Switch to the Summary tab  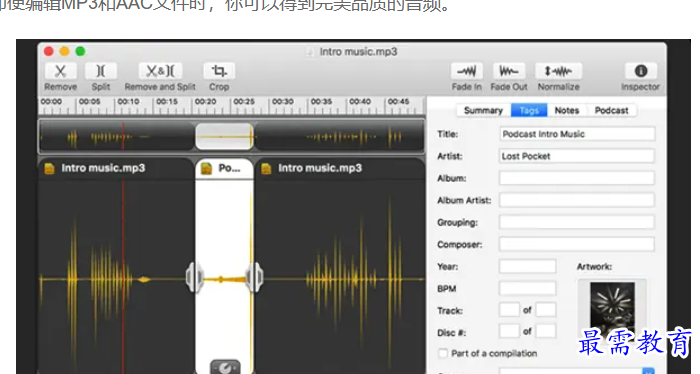pos(483,110)
